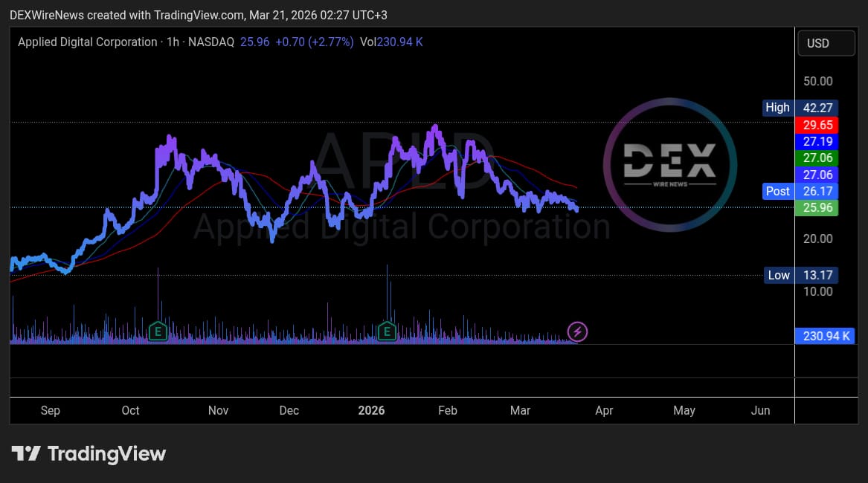Click the Nov label on time axis
Viewport: 868px width, 483px height.
[x=218, y=410]
